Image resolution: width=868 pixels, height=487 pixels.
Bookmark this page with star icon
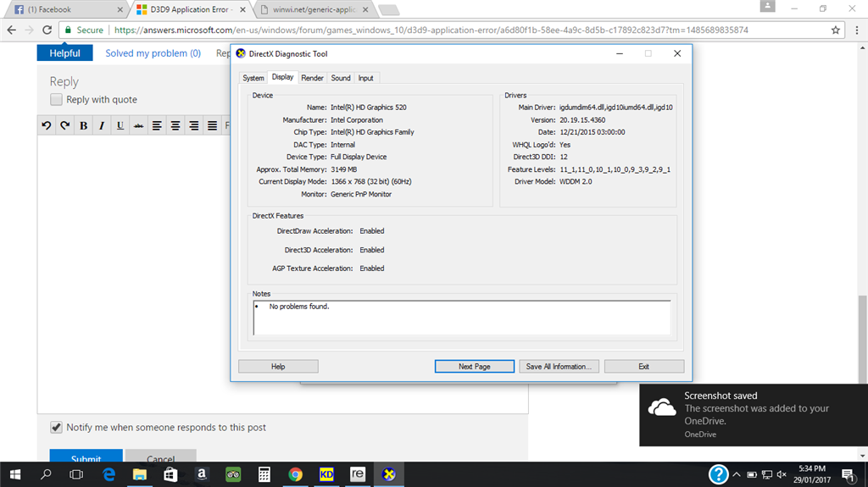[835, 30]
